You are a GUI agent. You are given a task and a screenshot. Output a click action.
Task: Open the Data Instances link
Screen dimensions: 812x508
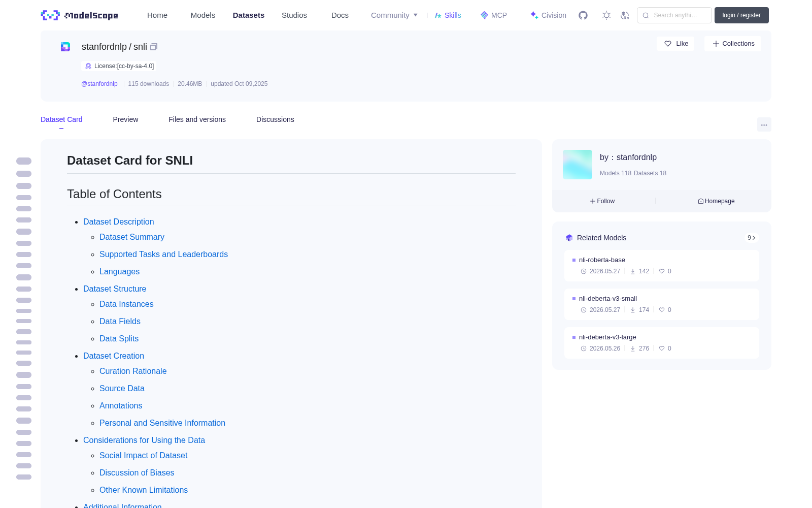pyautogui.click(x=126, y=304)
